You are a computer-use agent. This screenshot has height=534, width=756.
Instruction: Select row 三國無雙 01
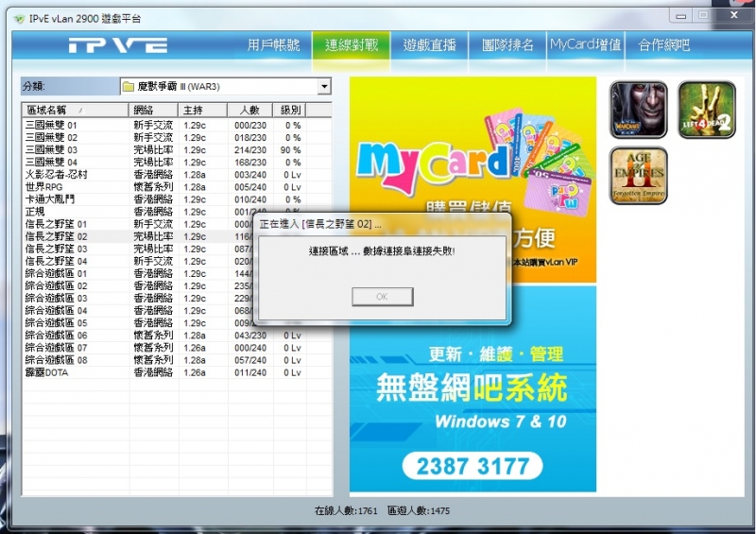[x=177, y=125]
